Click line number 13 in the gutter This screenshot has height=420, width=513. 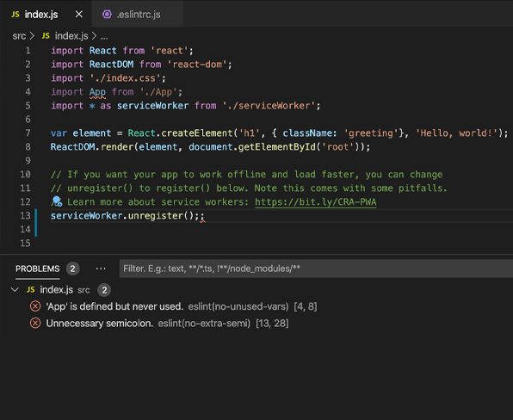click(x=25, y=215)
